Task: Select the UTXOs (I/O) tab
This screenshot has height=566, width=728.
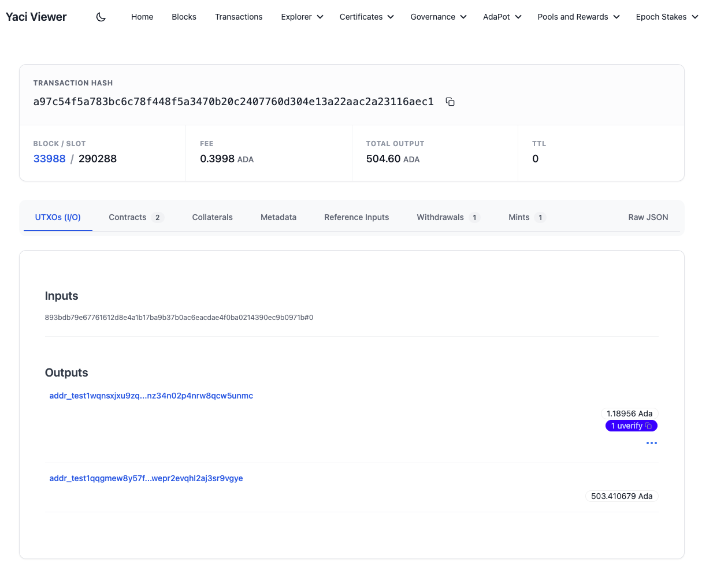Action: 58,217
